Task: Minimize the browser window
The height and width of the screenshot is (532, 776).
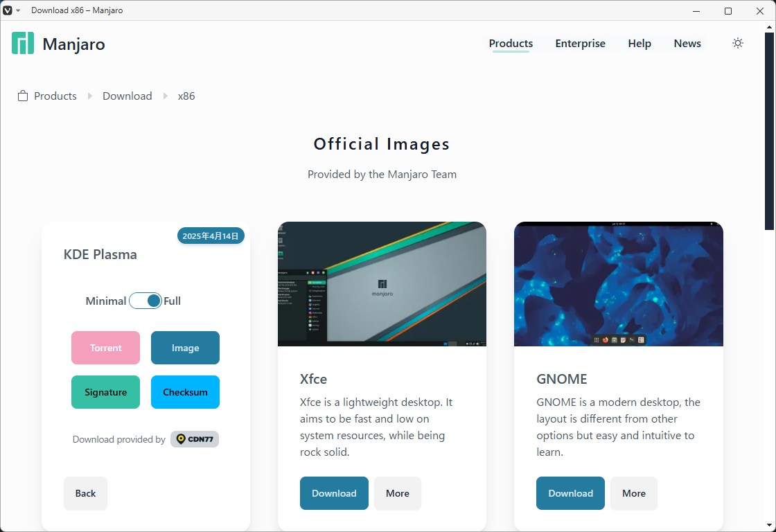Action: tap(696, 11)
